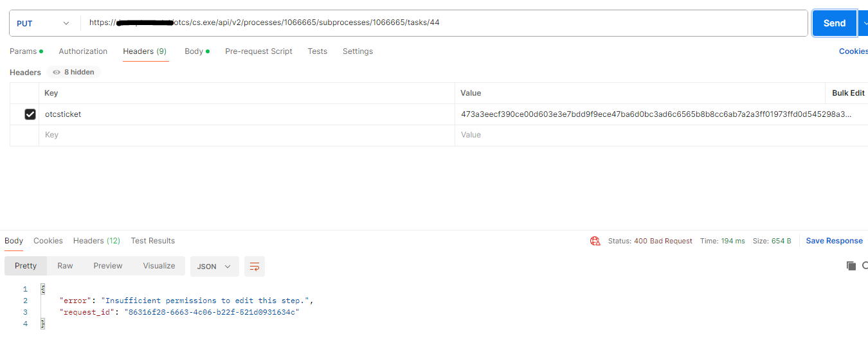Click Save Response

[x=834, y=241]
